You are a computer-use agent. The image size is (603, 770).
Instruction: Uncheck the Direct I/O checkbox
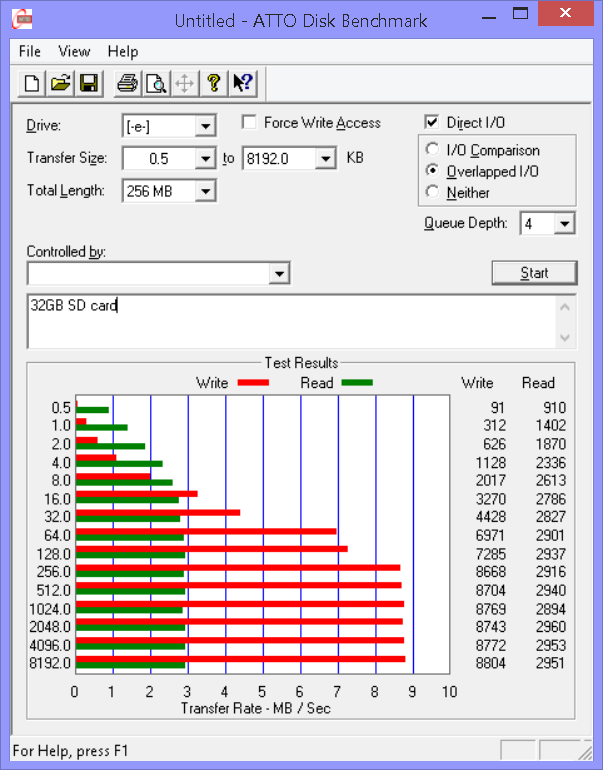(x=431, y=122)
